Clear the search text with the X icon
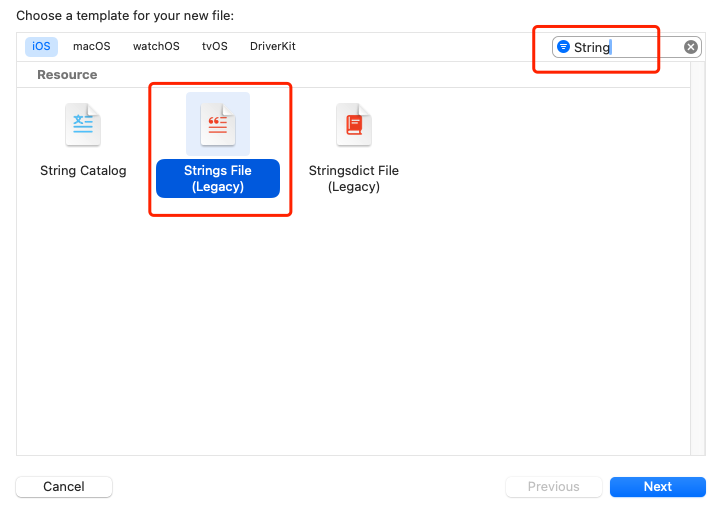 tap(691, 47)
